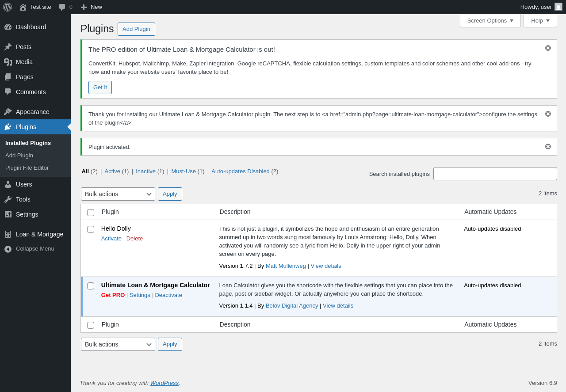Click the Add Plugin button beside the Plugins heading

point(136,29)
